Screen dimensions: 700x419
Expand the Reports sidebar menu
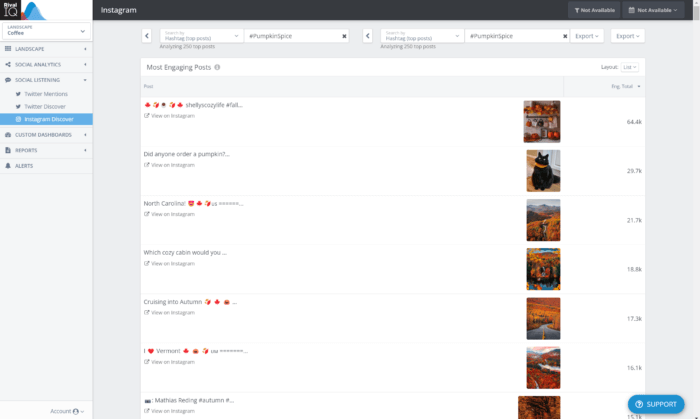point(46,150)
